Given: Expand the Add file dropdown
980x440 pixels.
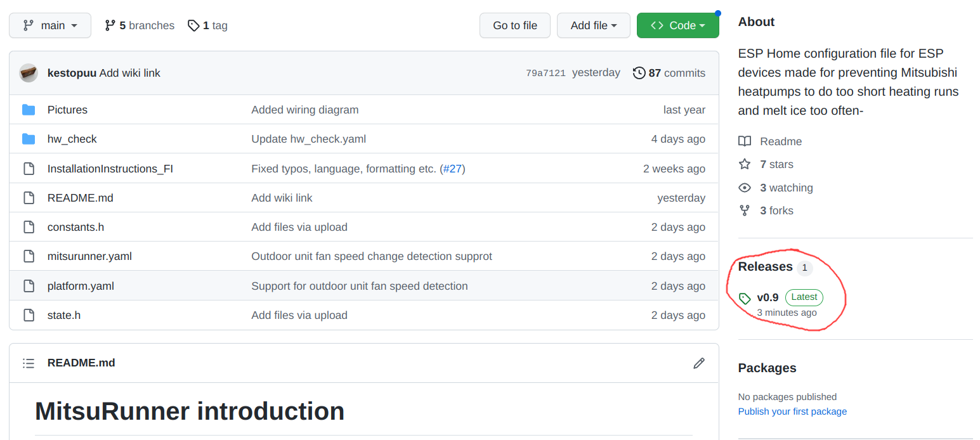Looking at the screenshot, I should 593,25.
